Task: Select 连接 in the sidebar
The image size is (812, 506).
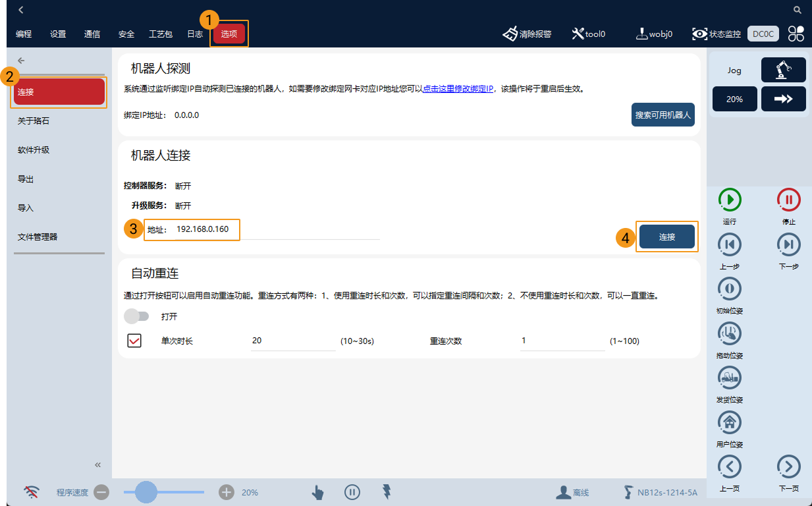Action: tap(59, 92)
